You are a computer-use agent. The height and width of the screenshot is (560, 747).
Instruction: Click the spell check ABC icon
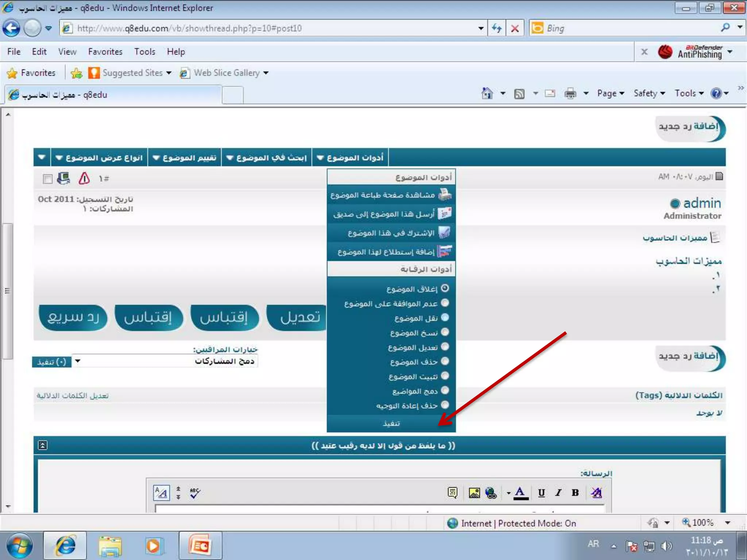point(195,493)
